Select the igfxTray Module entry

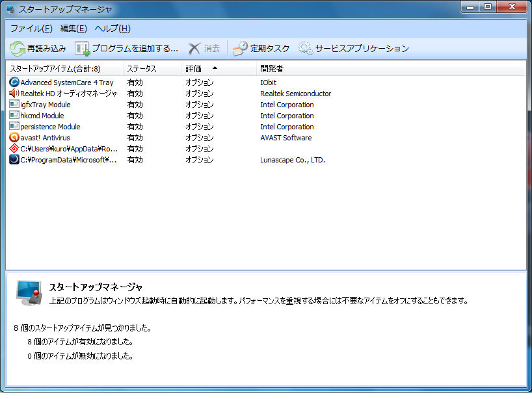tap(265, 105)
